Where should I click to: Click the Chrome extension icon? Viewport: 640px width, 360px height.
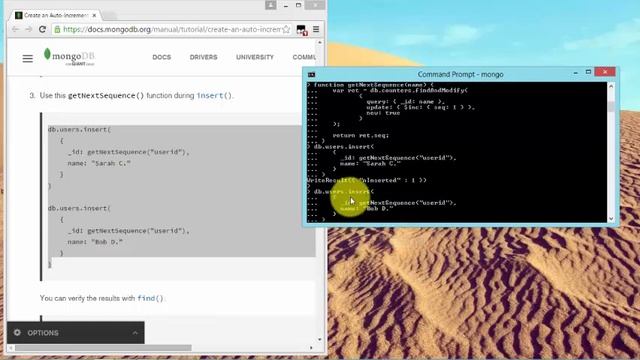pos(301,30)
